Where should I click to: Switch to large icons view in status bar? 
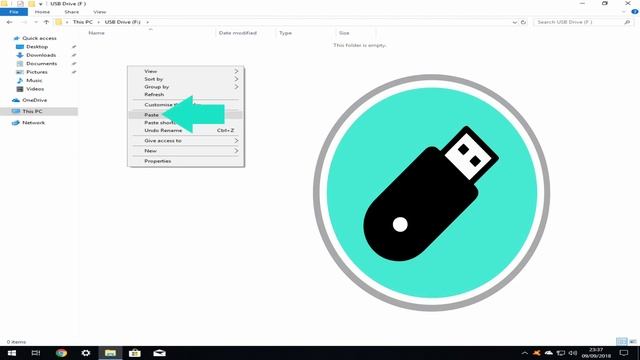click(x=633, y=342)
